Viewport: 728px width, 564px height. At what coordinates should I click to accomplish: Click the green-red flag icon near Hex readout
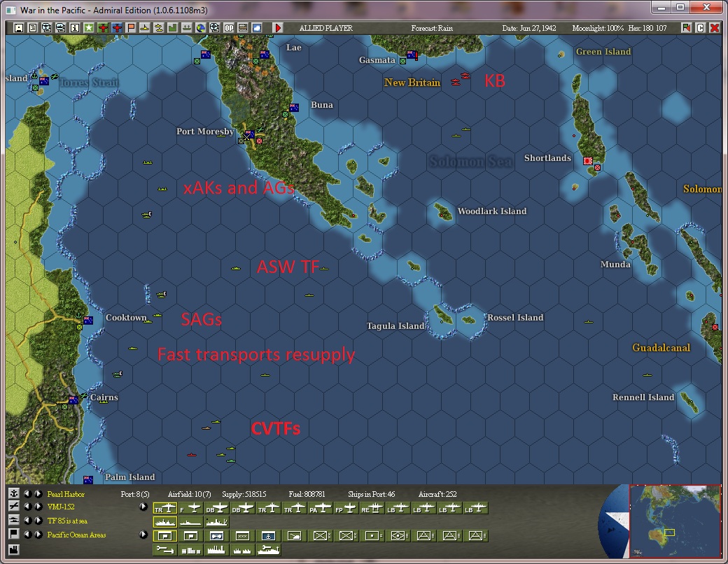point(686,28)
